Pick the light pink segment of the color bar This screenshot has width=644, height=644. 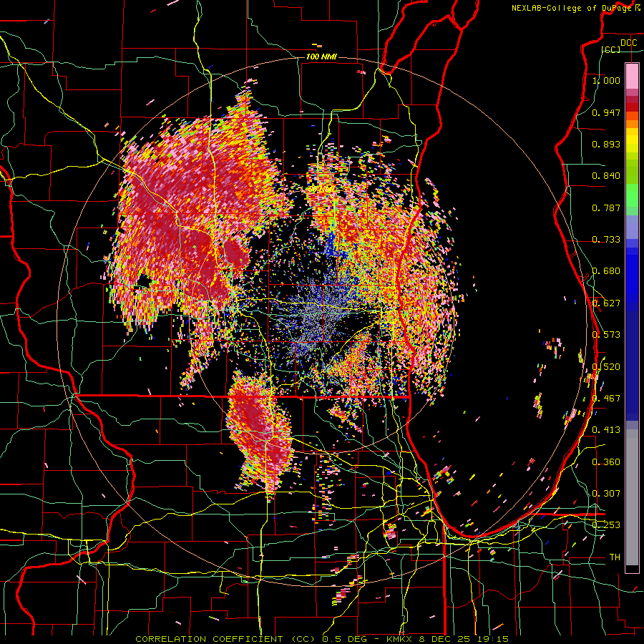[632, 76]
